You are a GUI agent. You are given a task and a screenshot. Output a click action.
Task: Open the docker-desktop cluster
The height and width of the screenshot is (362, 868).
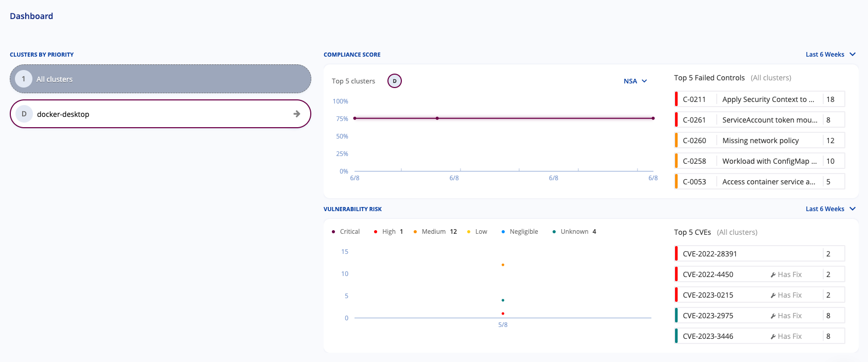click(161, 114)
